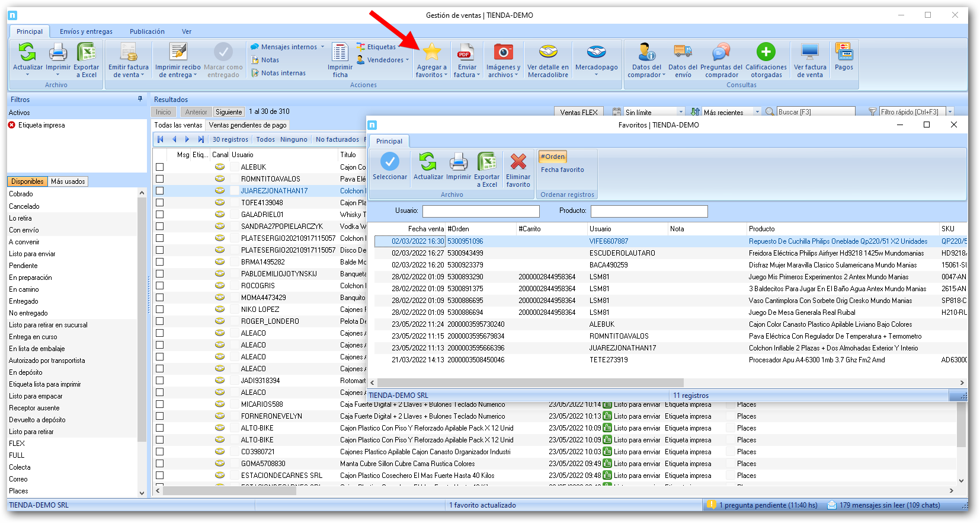Switch to Envíos y entregas tab
Image resolution: width=980 pixels, height=523 pixels.
pyautogui.click(x=86, y=31)
